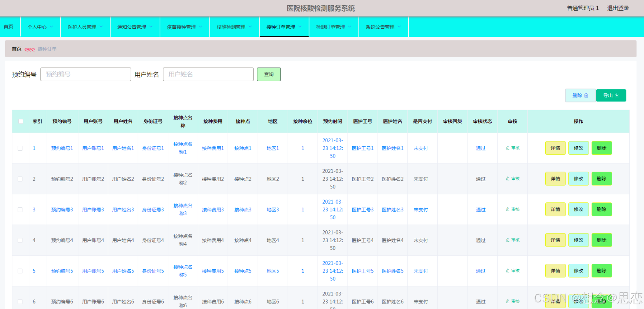Click 未支付 in row 预约编号2
The height and width of the screenshot is (309, 644).
click(421, 179)
